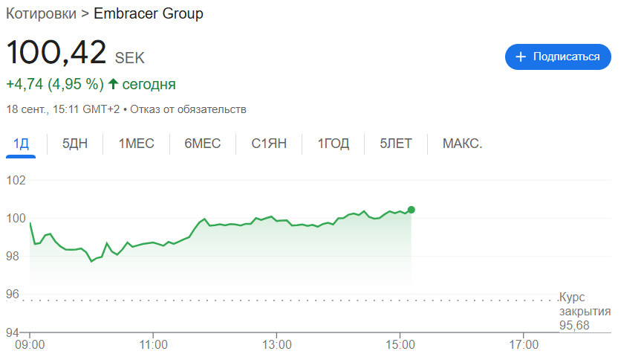This screenshot has width=644, height=357.
Task: Click the +4,74 (4,95 %) change value
Action: 53,83
